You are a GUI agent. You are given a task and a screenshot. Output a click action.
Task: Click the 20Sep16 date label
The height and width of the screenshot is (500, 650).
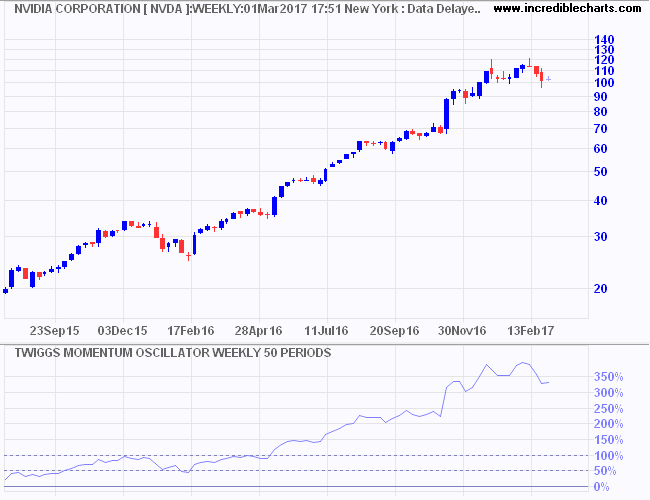click(394, 331)
